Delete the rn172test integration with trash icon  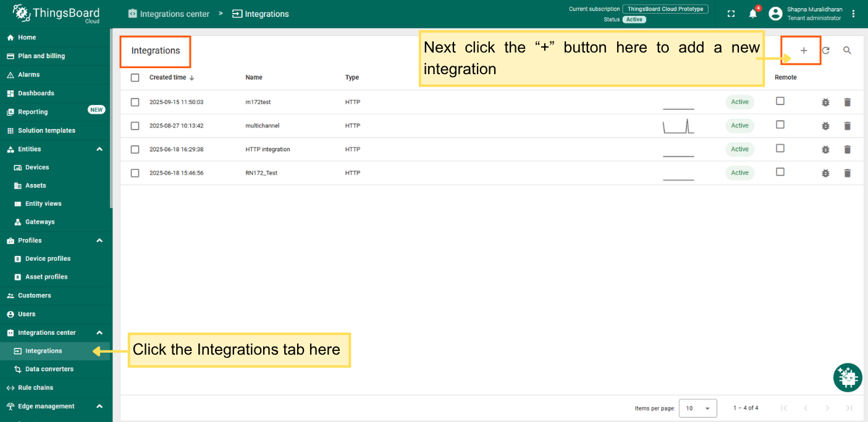point(847,102)
